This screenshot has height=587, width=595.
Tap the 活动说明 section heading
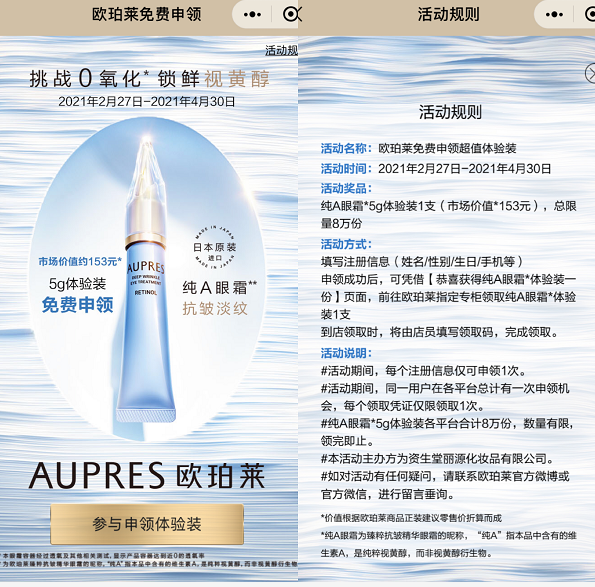coord(346,353)
